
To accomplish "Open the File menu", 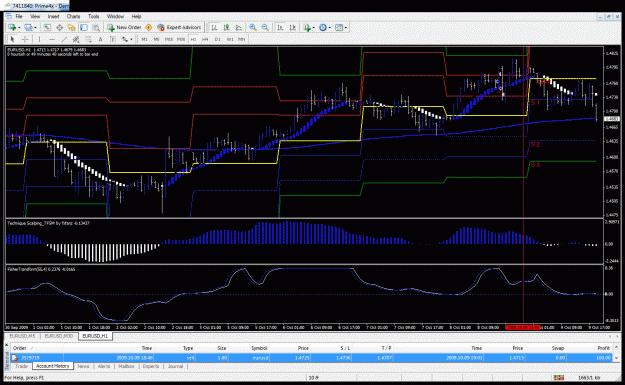I will [x=19, y=16].
